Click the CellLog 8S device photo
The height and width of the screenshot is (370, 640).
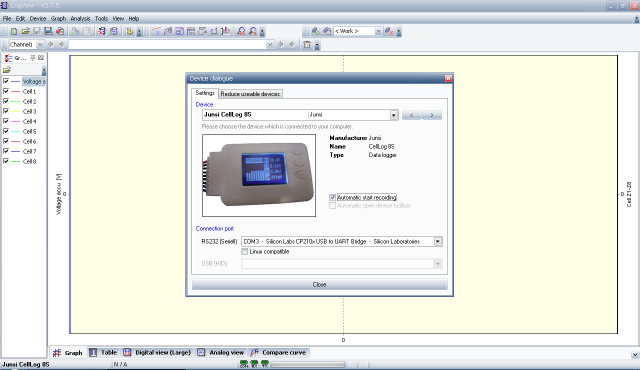(x=259, y=175)
